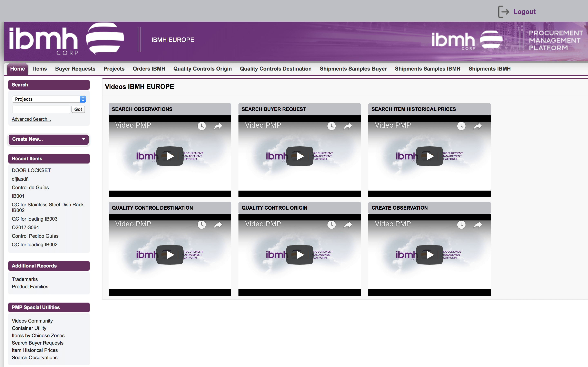Click the play button on Search Observations video

tap(169, 156)
